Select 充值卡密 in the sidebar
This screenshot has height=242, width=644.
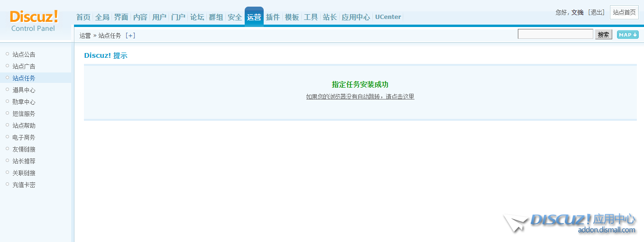click(24, 185)
